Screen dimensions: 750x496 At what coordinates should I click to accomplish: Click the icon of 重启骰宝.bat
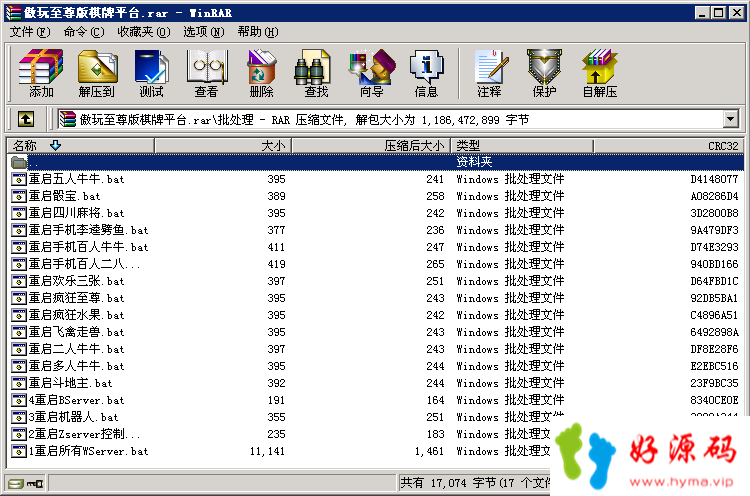click(x=19, y=196)
